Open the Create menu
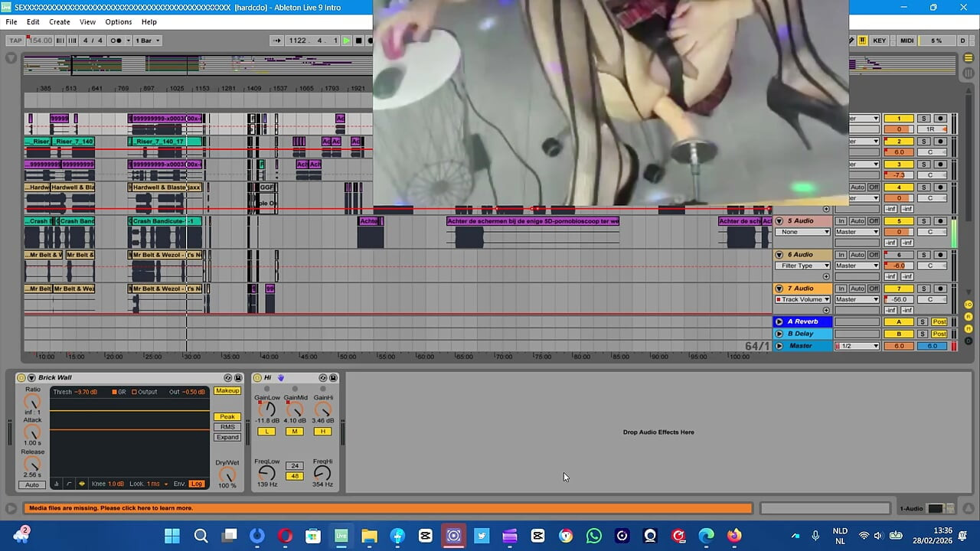The width and height of the screenshot is (980, 551). pos(60,21)
